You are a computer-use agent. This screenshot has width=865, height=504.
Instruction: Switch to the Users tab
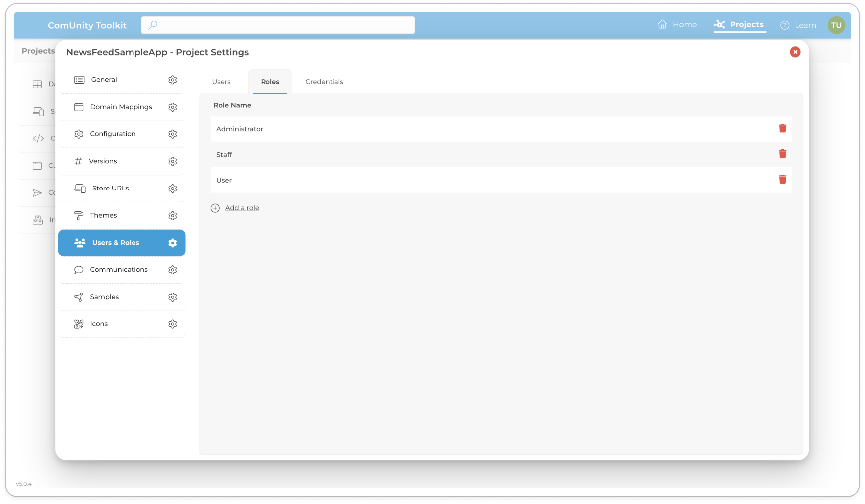pos(221,82)
